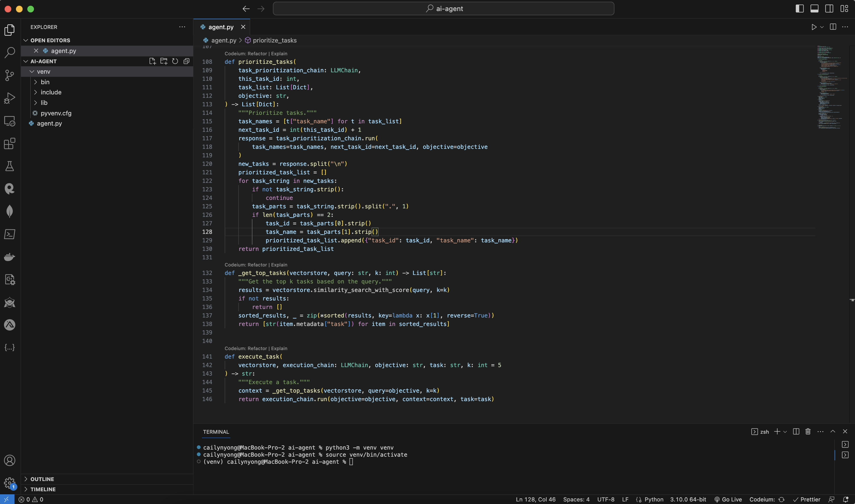Viewport: 855px width, 504px height.
Task: Open Run and Debug view
Action: [10, 98]
